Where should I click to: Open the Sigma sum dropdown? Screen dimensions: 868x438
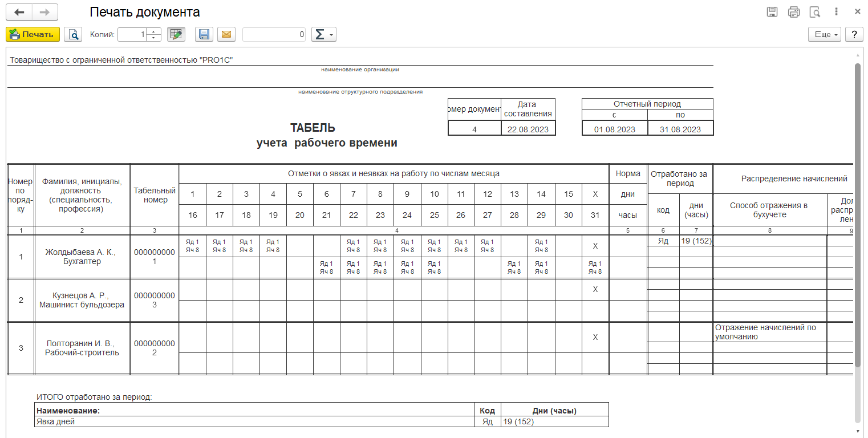click(x=323, y=34)
